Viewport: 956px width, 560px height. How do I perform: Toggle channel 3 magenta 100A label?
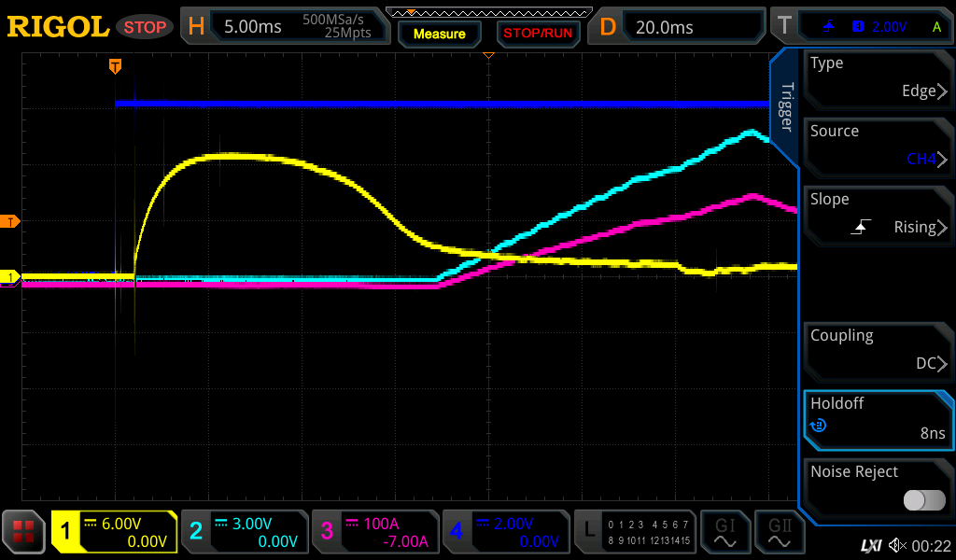click(x=374, y=532)
